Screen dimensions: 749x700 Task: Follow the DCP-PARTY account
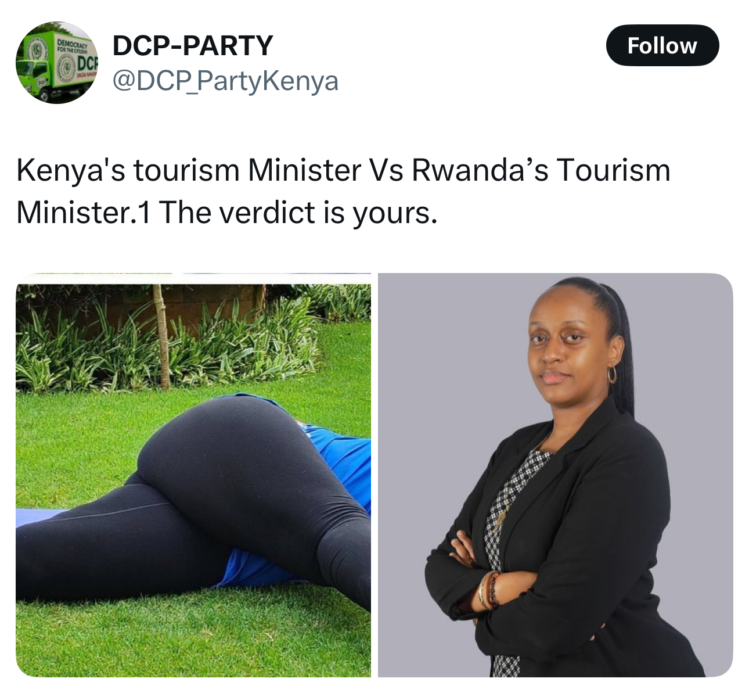click(x=662, y=45)
